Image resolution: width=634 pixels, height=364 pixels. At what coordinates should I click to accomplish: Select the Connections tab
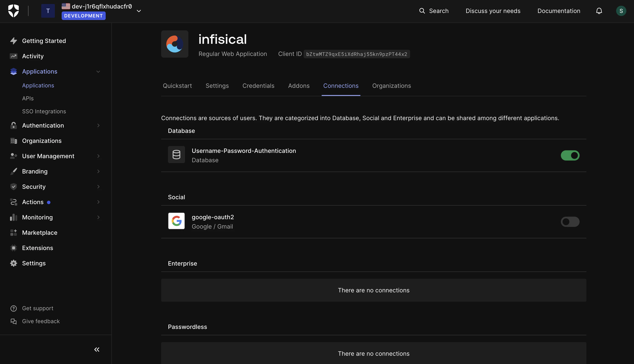coord(341,86)
